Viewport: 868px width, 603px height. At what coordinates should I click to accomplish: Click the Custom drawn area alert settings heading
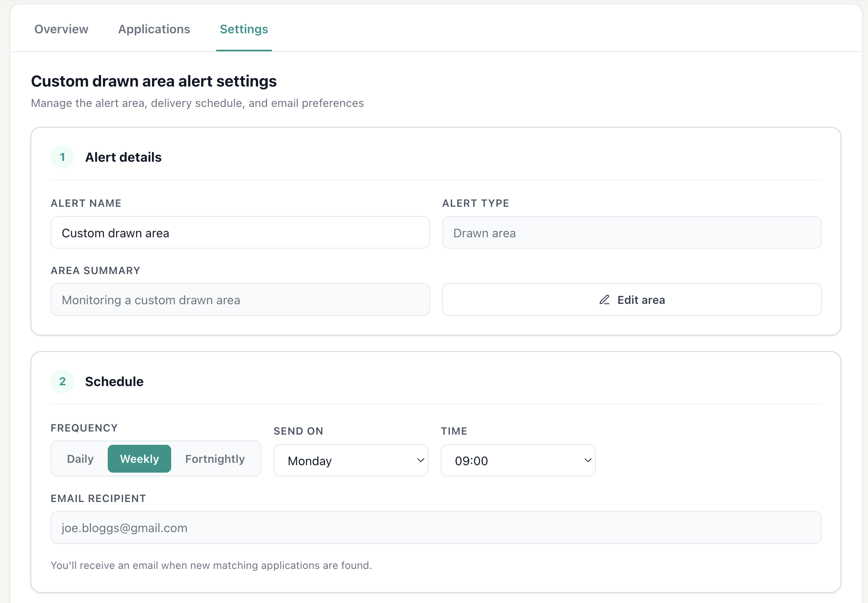pyautogui.click(x=154, y=81)
